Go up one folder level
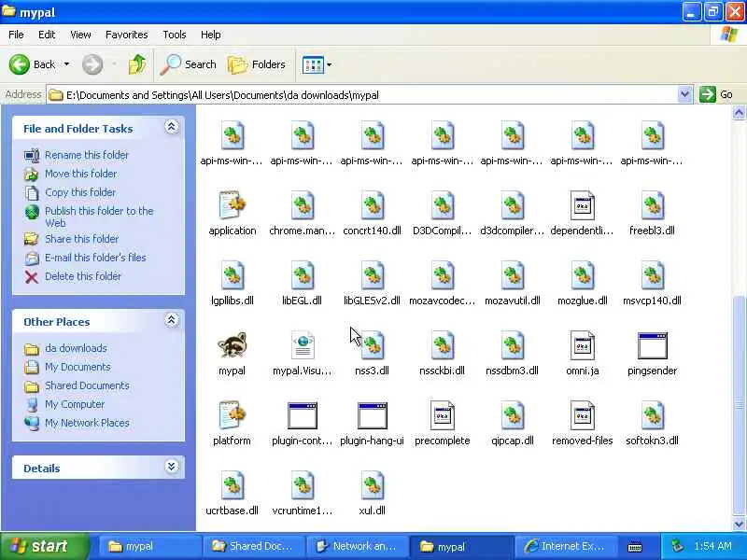 pos(137,64)
